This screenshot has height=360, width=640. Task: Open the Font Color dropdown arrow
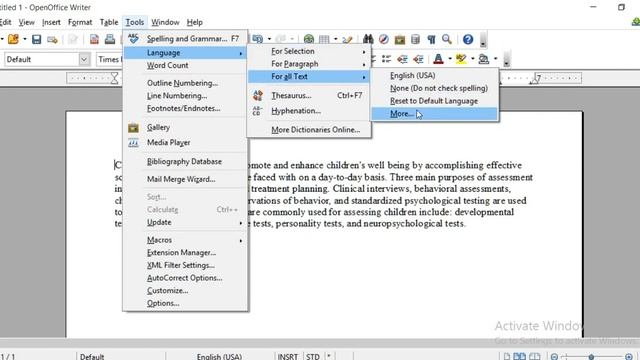450,59
